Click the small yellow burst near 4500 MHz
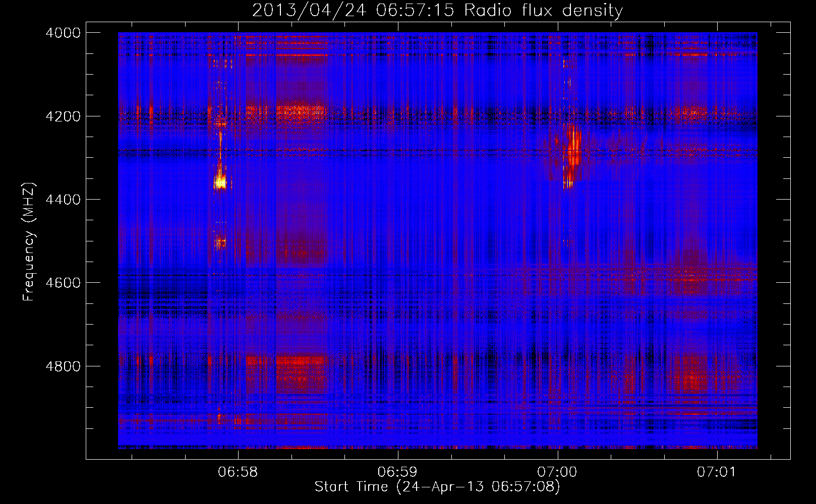 [220, 242]
